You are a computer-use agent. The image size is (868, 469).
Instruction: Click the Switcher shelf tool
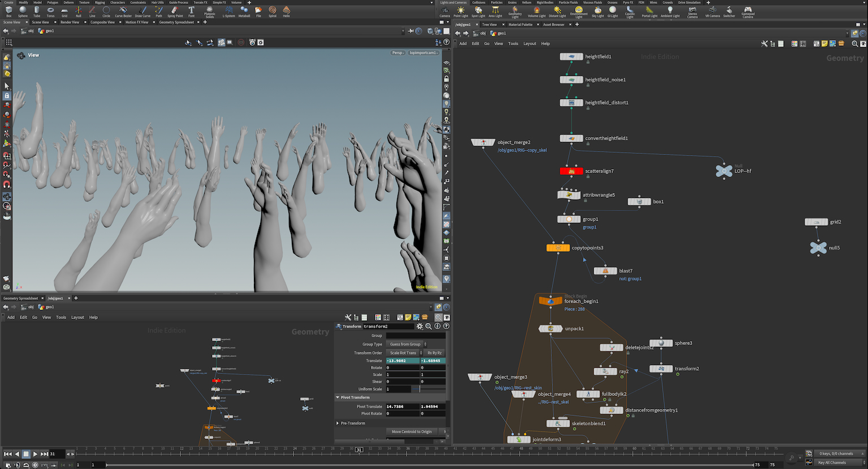(x=729, y=11)
